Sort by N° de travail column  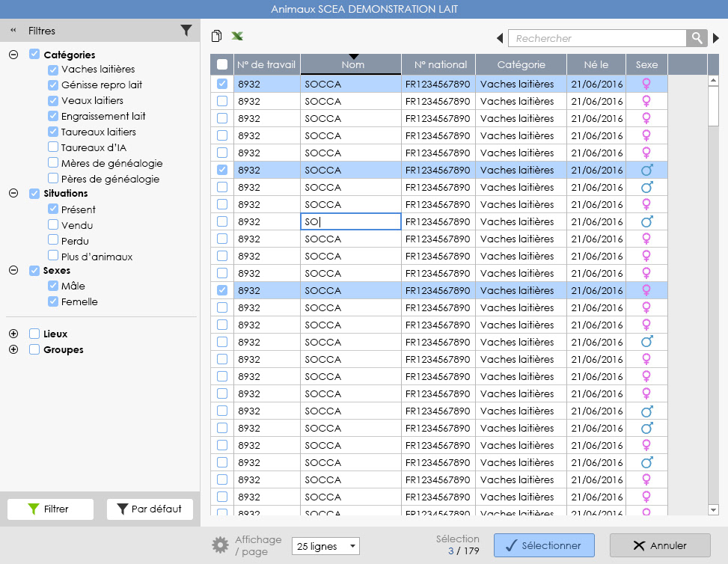pyautogui.click(x=266, y=64)
